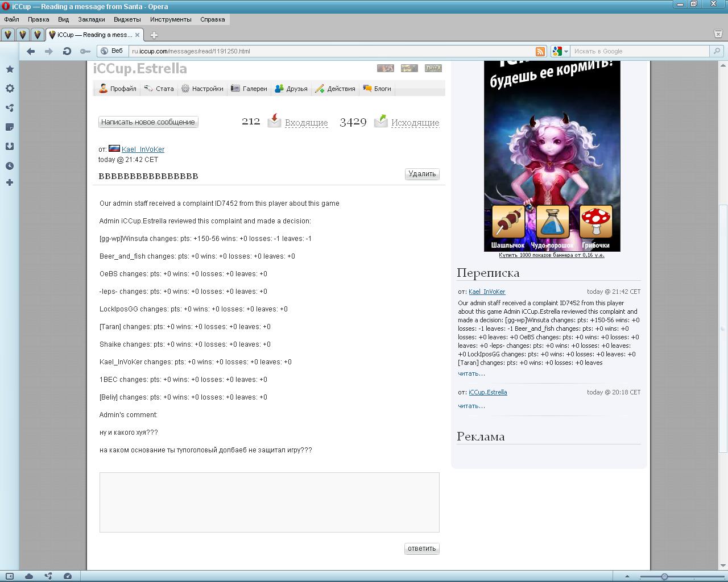
Task: Go back with the Back arrow
Action: 31,51
